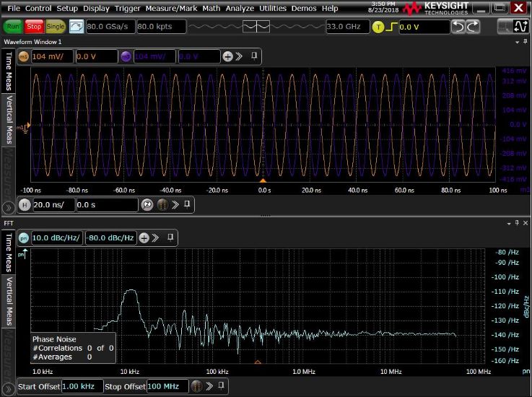Click the Stop Offset 100 MHz field
532x397 pixels.
point(167,387)
